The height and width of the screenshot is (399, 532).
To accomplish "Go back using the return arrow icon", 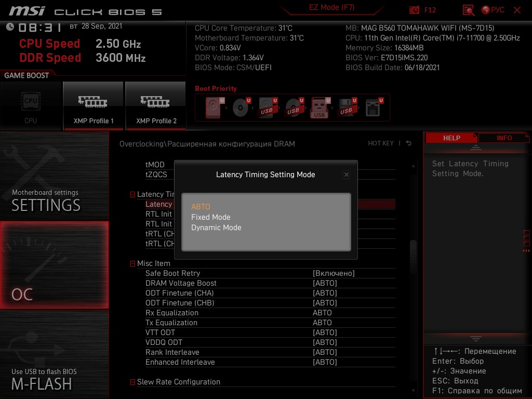I will click(x=409, y=143).
